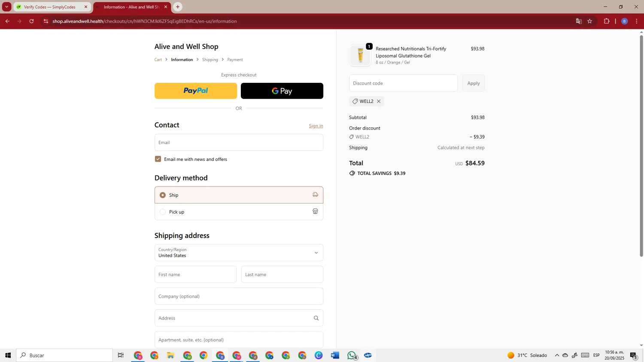Show hidden system tray icons

[x=557, y=356]
